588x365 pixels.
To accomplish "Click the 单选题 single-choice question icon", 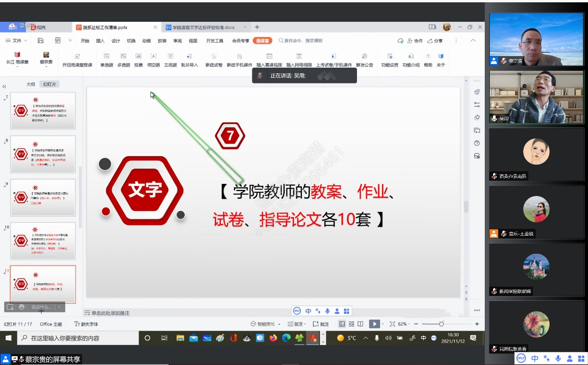I will pyautogui.click(x=106, y=57).
